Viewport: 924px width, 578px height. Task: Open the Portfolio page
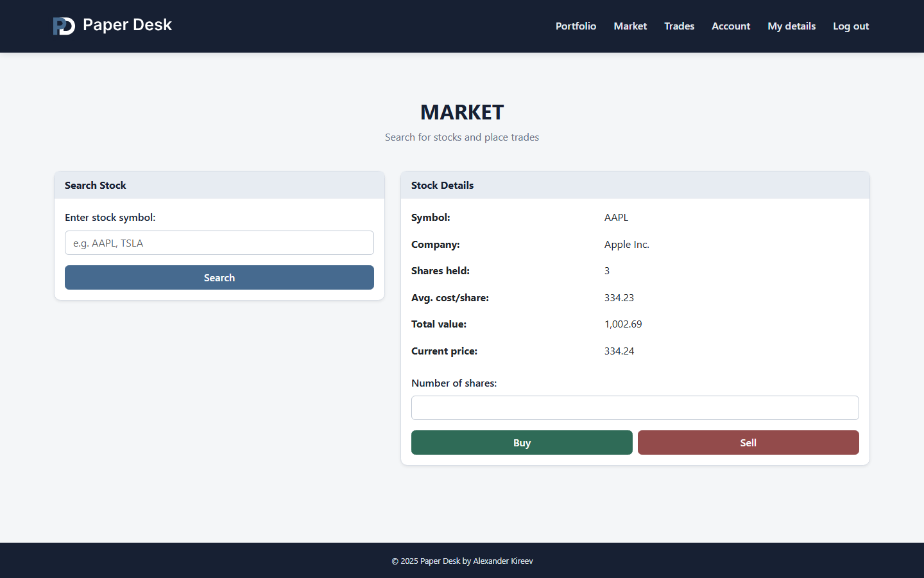tap(576, 26)
